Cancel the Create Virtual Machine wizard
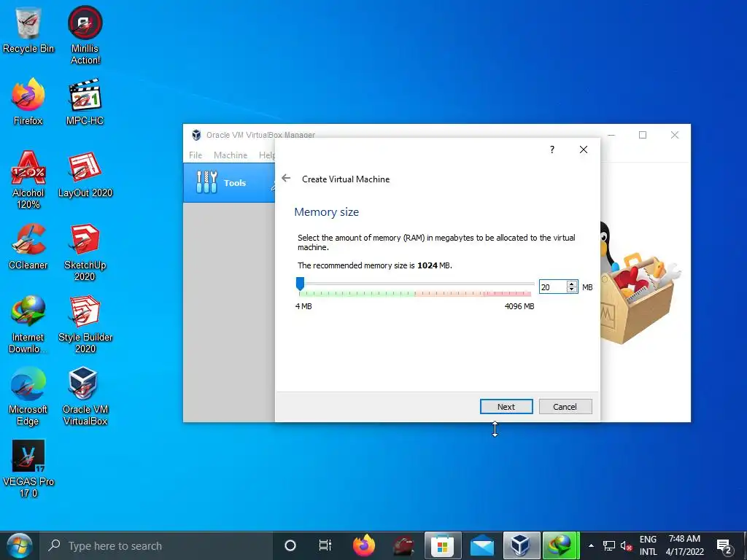Image resolution: width=747 pixels, height=560 pixels. [x=565, y=407]
